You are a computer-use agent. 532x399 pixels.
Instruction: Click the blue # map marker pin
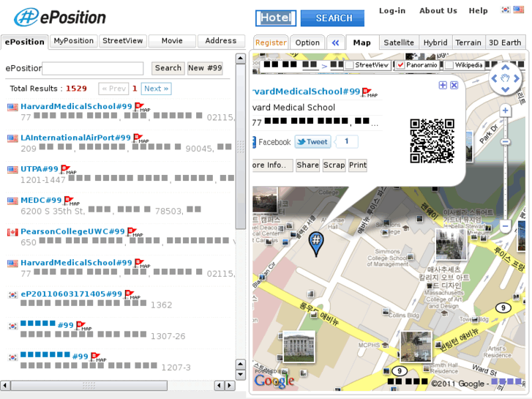(x=315, y=243)
